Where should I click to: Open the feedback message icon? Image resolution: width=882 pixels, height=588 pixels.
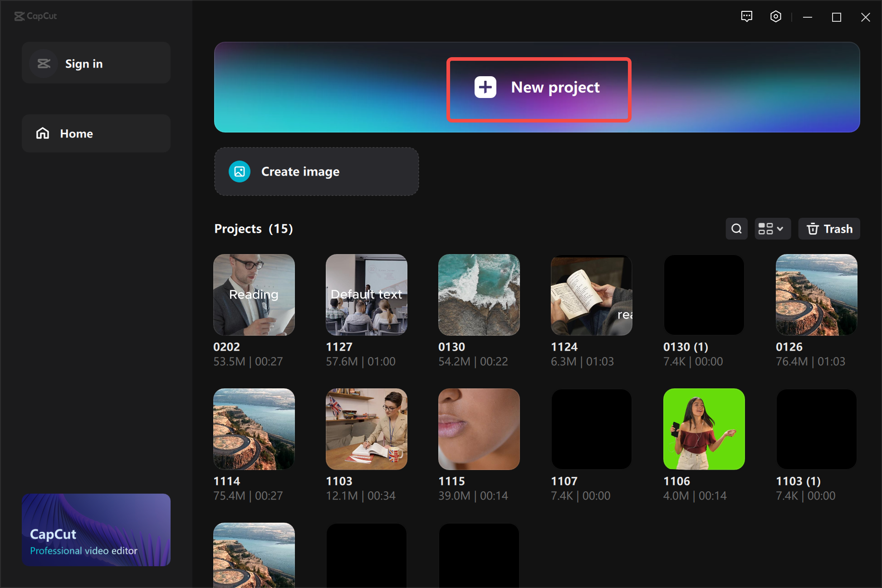pos(747,16)
